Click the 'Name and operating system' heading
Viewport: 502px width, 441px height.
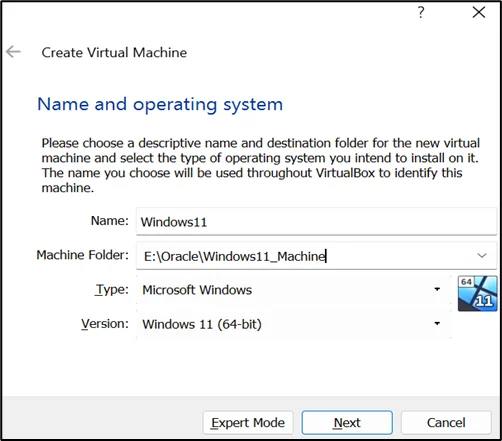[x=160, y=105]
